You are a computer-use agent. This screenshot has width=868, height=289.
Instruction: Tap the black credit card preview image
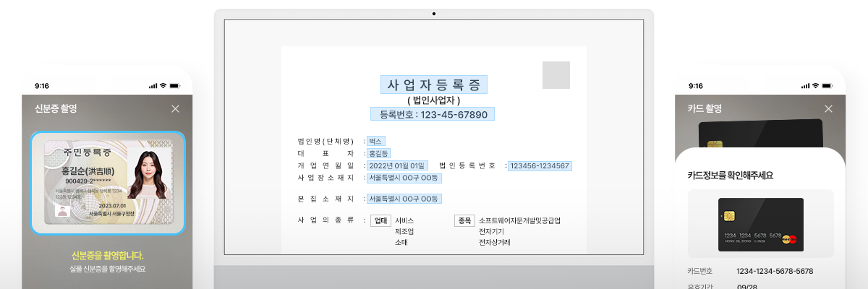pos(760,224)
